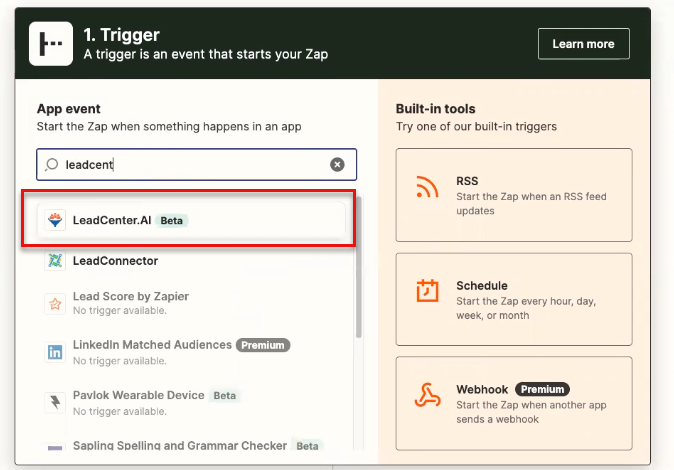Clear the search field with the X icon
Image resolution: width=674 pixels, height=470 pixels.
337,164
